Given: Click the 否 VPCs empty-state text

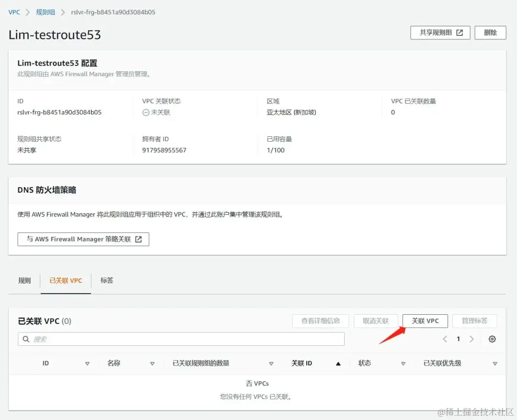Looking at the screenshot, I should [x=257, y=384].
